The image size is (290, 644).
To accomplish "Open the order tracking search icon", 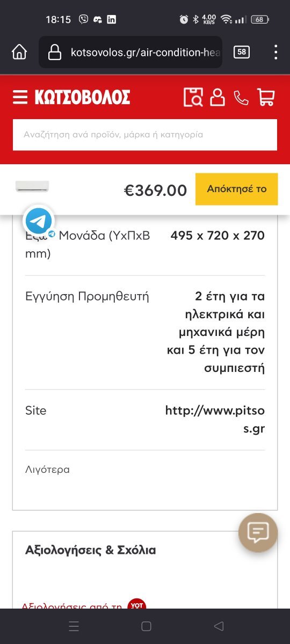I will coord(193,97).
